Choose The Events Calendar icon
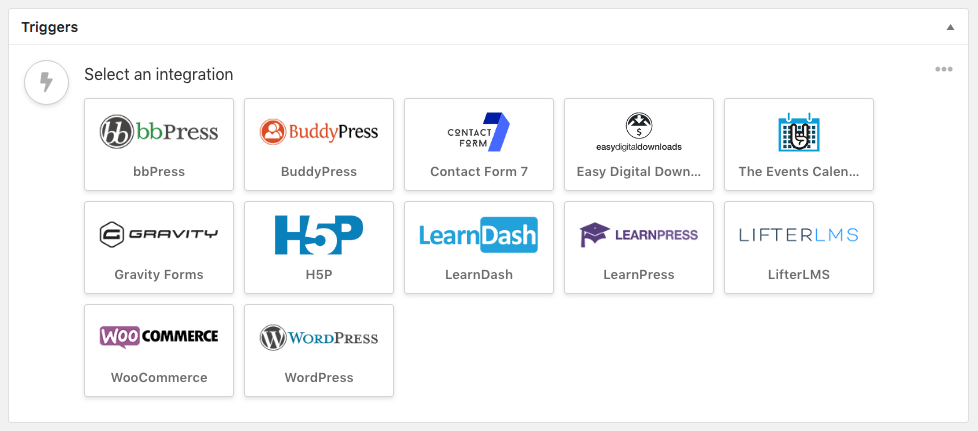The width and height of the screenshot is (978, 431). [798, 132]
